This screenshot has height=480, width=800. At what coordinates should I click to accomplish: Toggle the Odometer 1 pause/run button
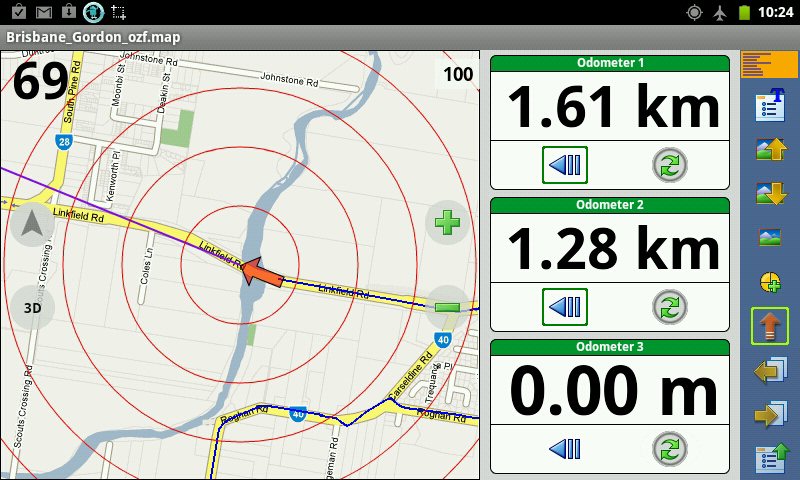(566, 164)
